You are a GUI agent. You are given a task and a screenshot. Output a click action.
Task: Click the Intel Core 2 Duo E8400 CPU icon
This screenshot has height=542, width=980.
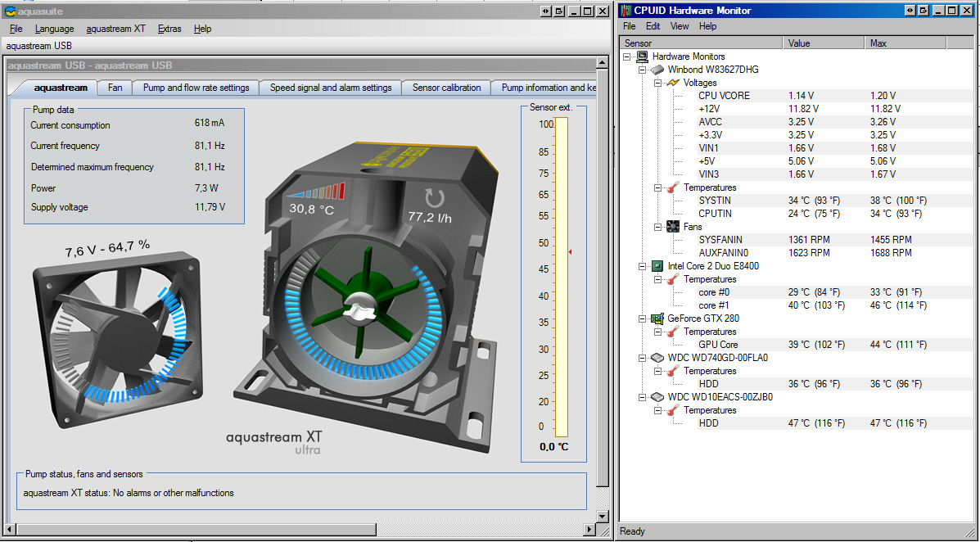(657, 266)
